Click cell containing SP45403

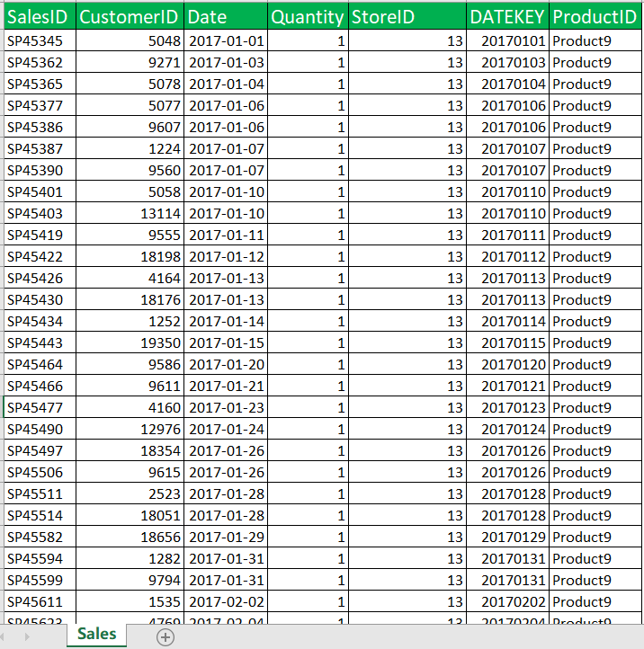(x=40, y=213)
